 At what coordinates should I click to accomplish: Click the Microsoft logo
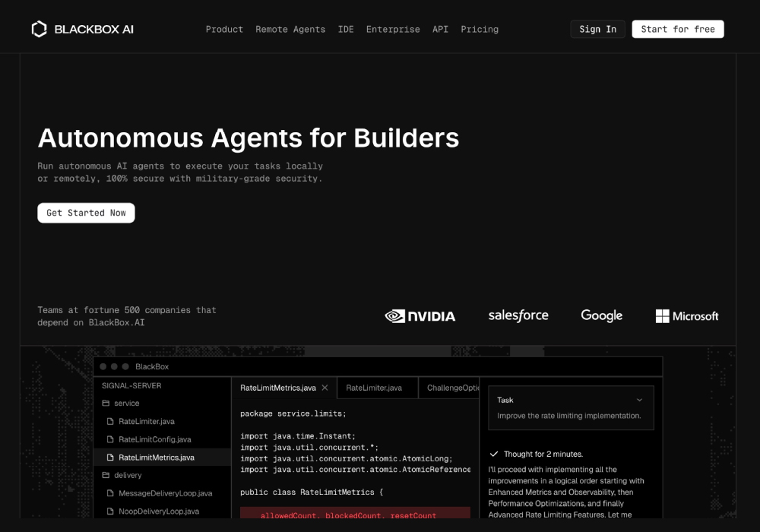click(x=686, y=316)
